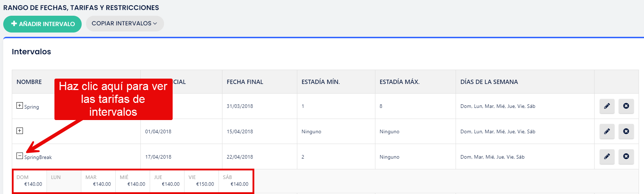Select the Saturday €140.00 rate cell
This screenshot has height=194, width=644.
(x=236, y=181)
